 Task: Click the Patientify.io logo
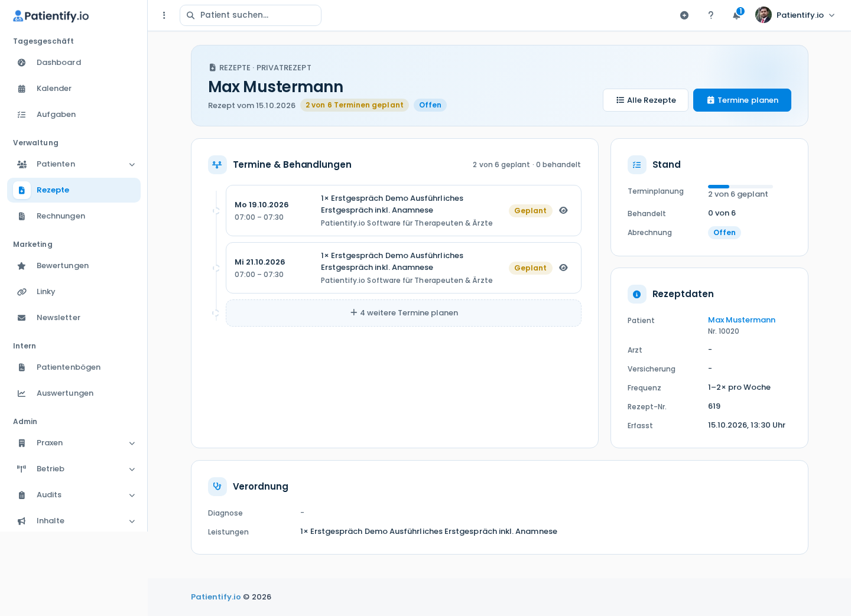(51, 16)
